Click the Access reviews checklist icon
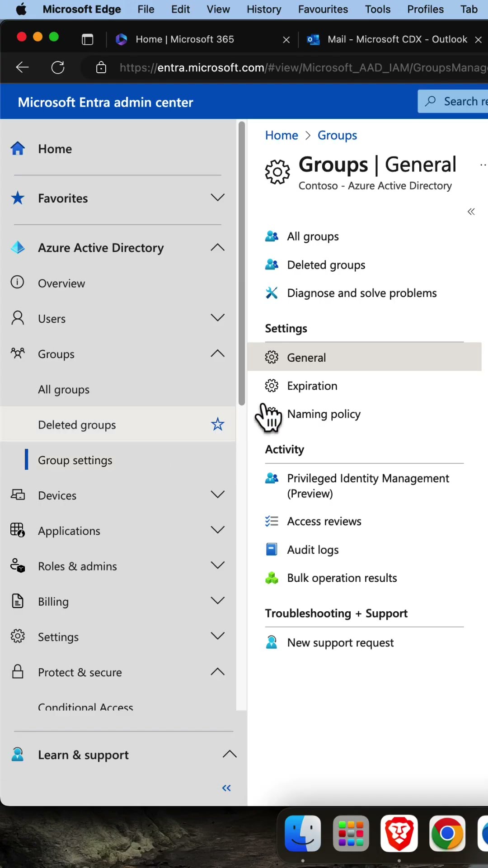This screenshot has width=488, height=868. 272,521
